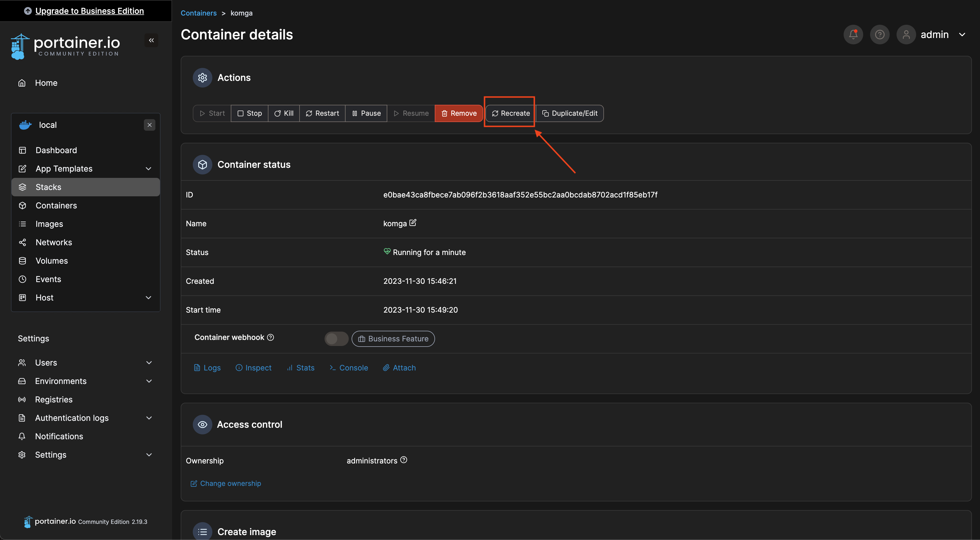Image resolution: width=980 pixels, height=540 pixels.
Task: Open the Logs link
Action: coord(207,368)
